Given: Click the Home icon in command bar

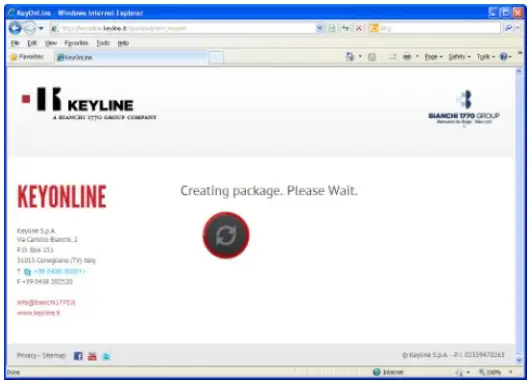Looking at the screenshot, I should click(x=349, y=57).
